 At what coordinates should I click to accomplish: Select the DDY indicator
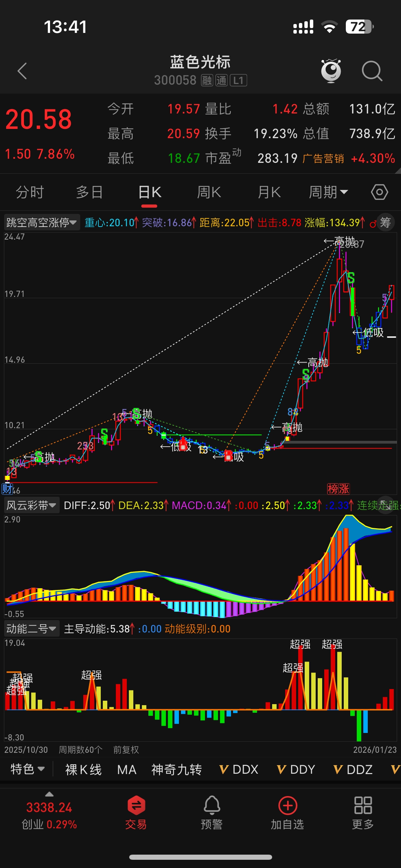tap(296, 770)
